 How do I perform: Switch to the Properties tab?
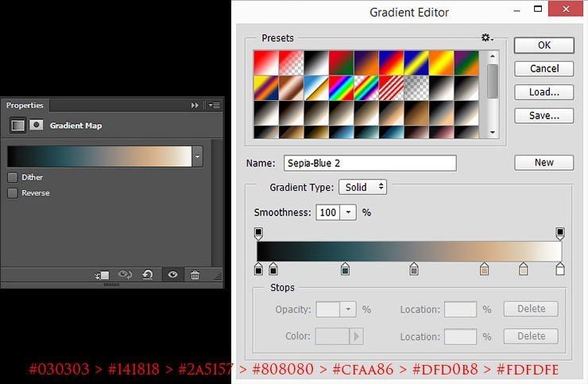(25, 106)
